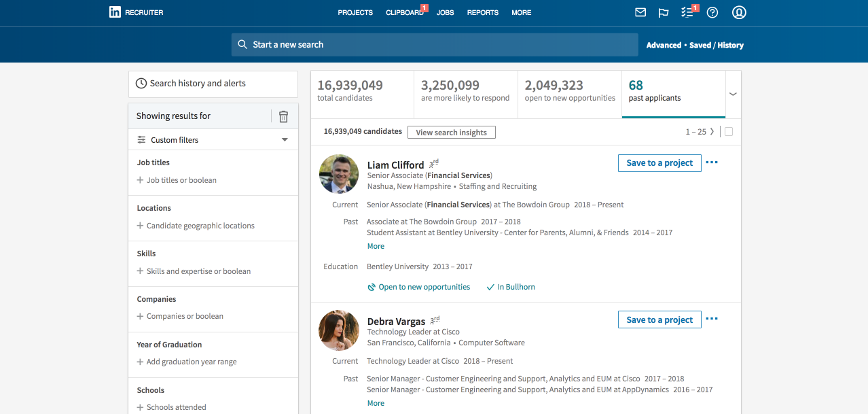Click the LinkedIn Recruiter logo

tap(136, 12)
